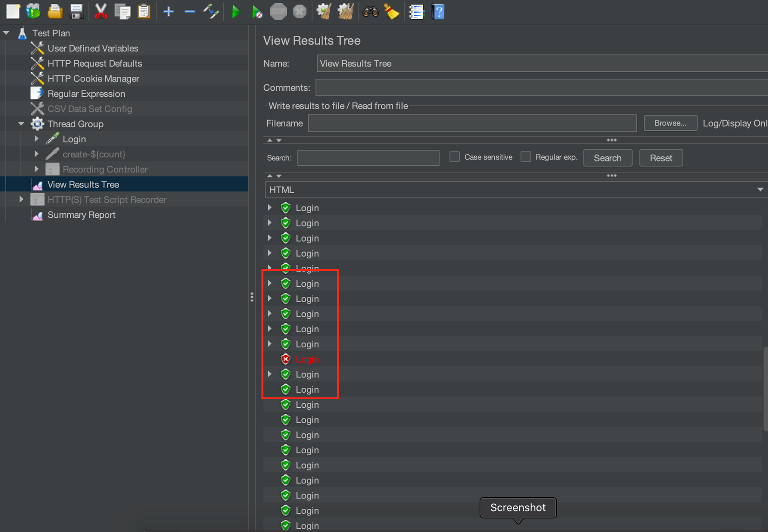This screenshot has height=532, width=768.
Task: Click the Start no pauses icon
Action: 257,12
